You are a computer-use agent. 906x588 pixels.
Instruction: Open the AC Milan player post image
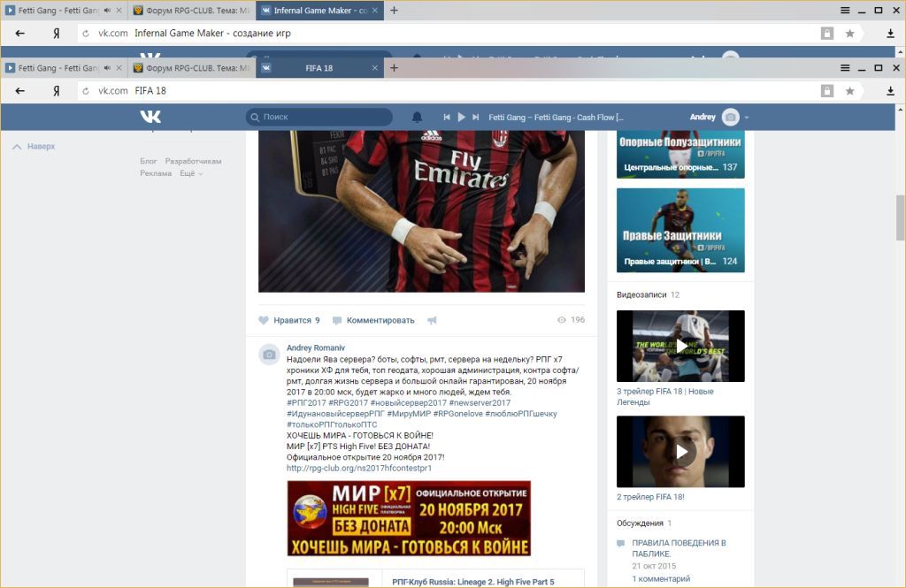point(421,210)
